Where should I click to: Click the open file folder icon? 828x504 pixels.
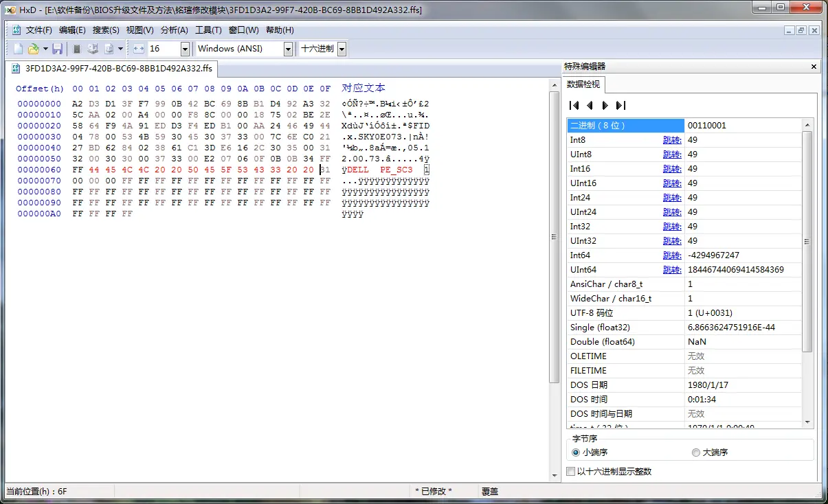pyautogui.click(x=32, y=49)
